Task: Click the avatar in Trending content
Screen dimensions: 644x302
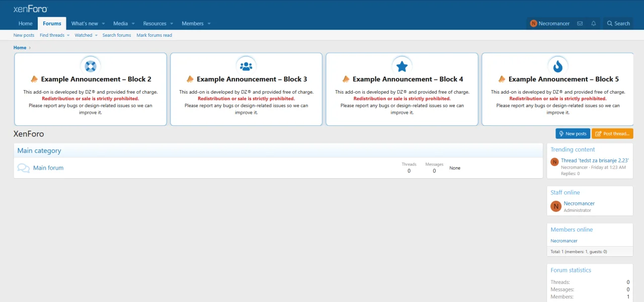Action: (555, 162)
